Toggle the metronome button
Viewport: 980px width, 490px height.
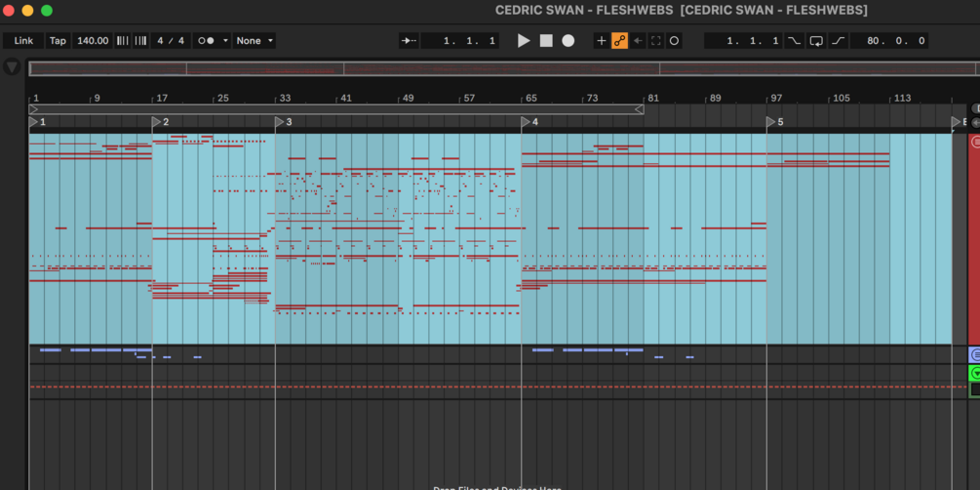point(207,41)
